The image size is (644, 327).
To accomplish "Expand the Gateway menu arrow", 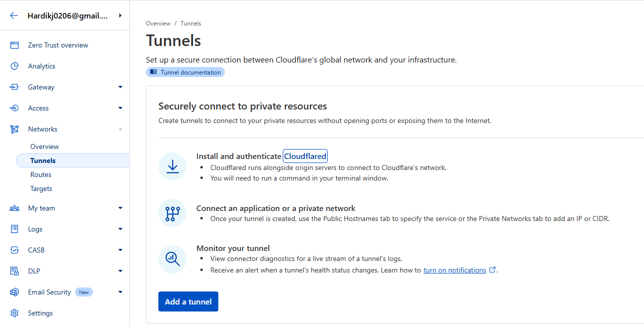I will click(120, 87).
